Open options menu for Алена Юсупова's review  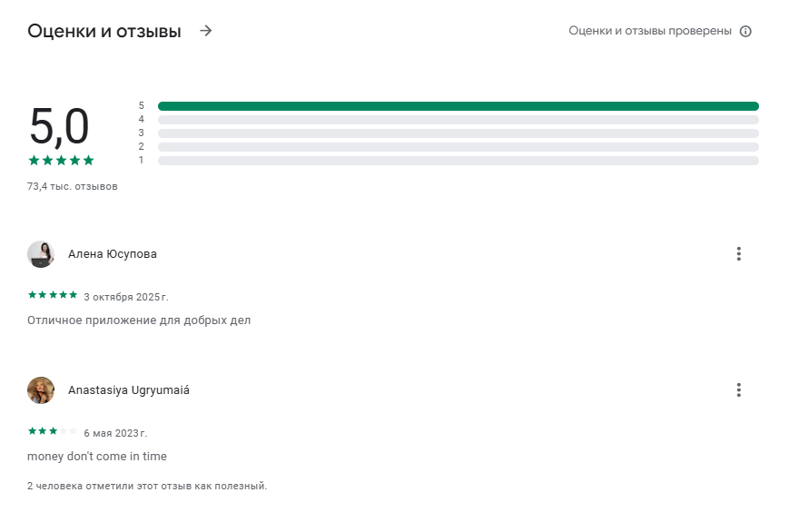coord(739,254)
